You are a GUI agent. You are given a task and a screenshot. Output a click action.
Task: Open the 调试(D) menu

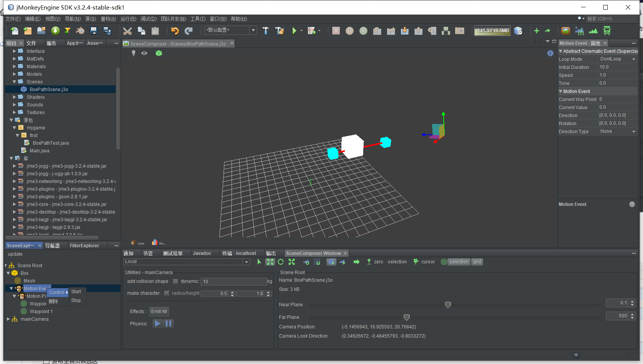[149, 19]
